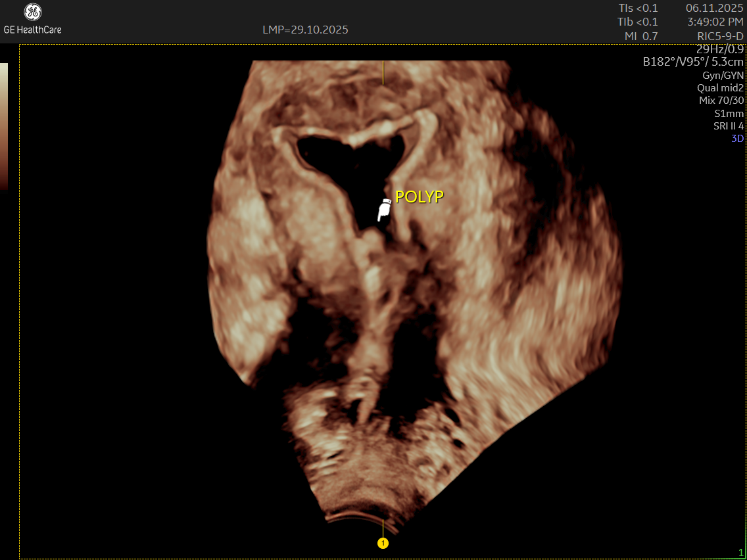This screenshot has height=560, width=747.
Task: Click the Mix 70/30 render setting
Action: 721,101
